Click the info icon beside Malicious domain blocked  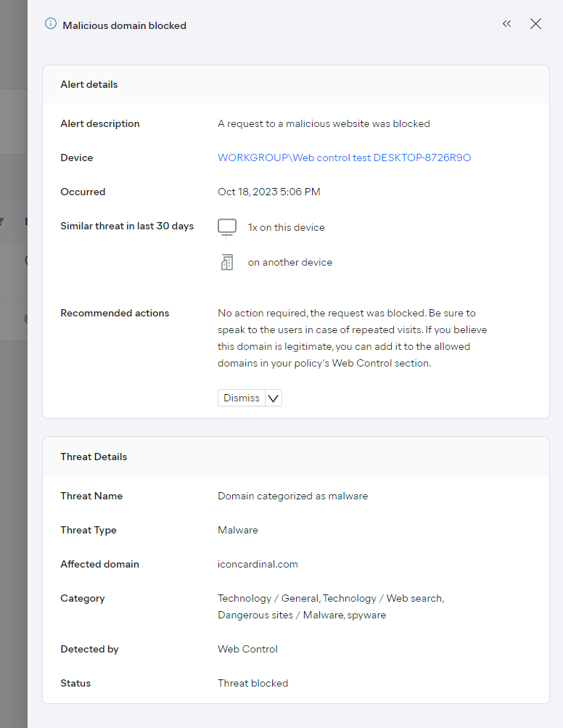[51, 24]
